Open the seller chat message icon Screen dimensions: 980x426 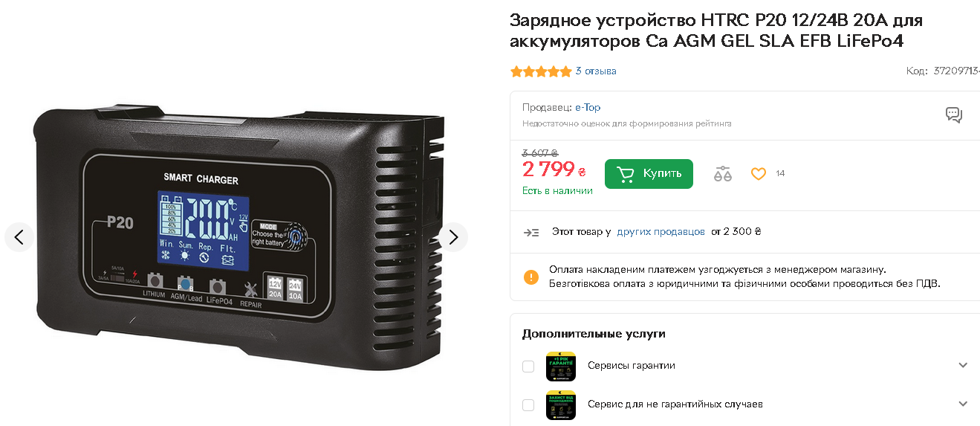[954, 114]
